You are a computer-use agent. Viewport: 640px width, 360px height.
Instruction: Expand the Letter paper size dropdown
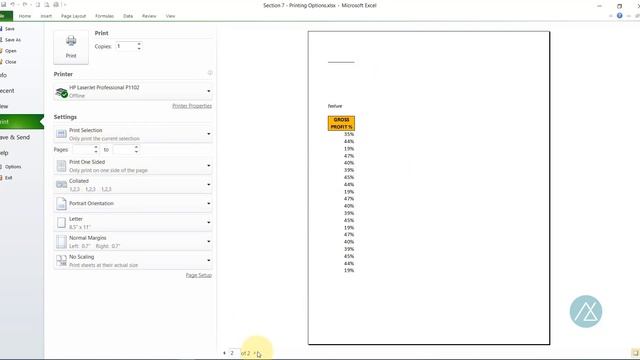coord(133,222)
